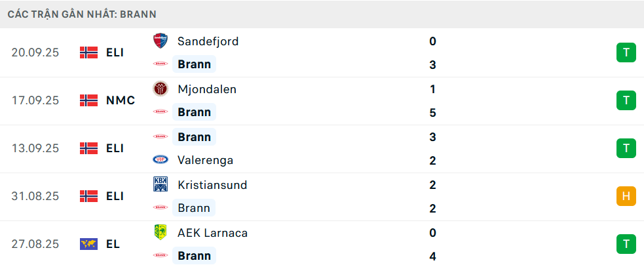This screenshot has width=644, height=267.
Task: Click the Norway flag beside NMC
Action: [88, 100]
